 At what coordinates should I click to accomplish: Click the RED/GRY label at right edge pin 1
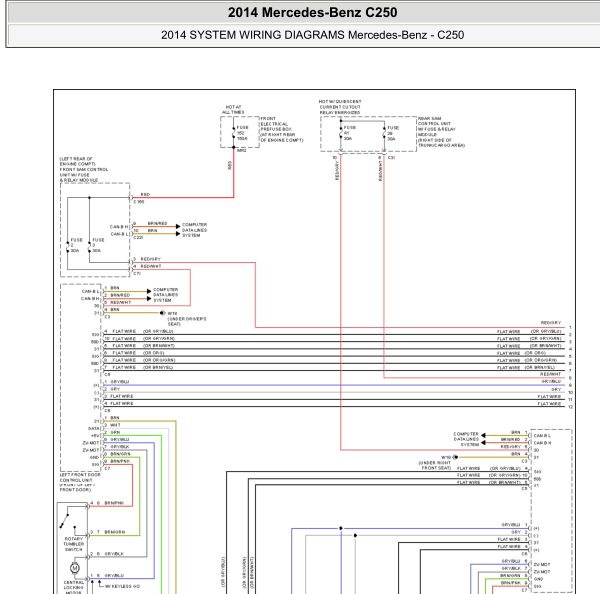(551, 323)
